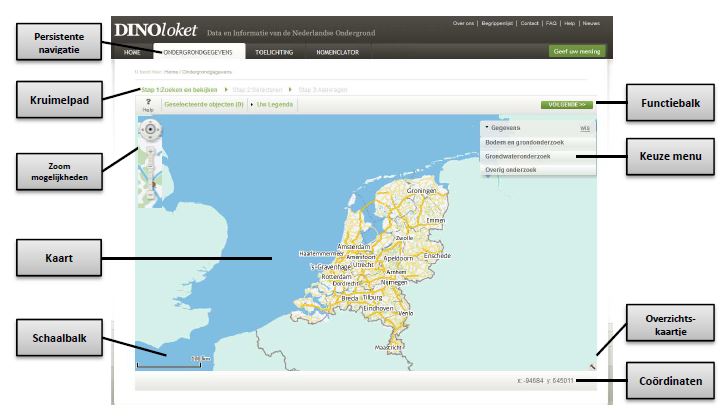The image size is (727, 417).
Task: Click the pan compass control on map
Action: click(x=150, y=129)
